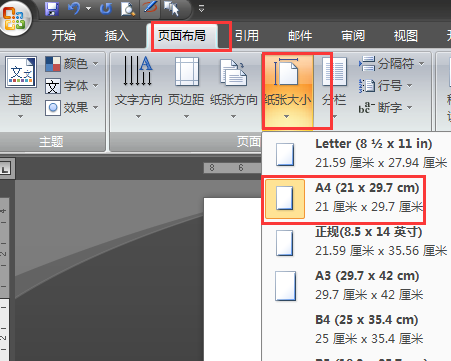Select A3 (29.7 x 42 cm) paper size
The height and width of the screenshot is (361, 451).
coord(357,286)
